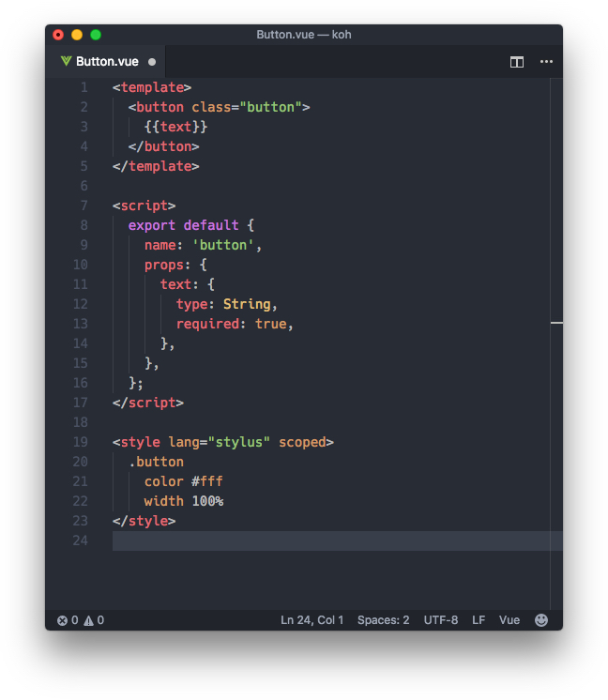Click line number 7 in gutter
The height and width of the screenshot is (700, 608).
[84, 205]
